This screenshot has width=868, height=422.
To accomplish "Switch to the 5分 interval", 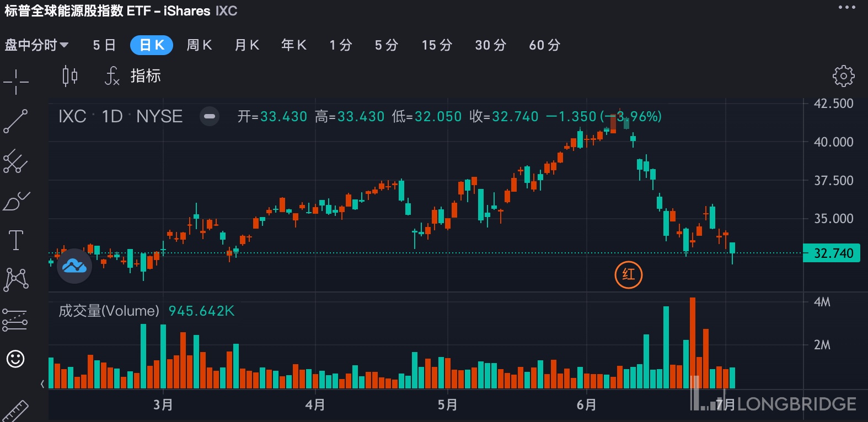I will (387, 45).
